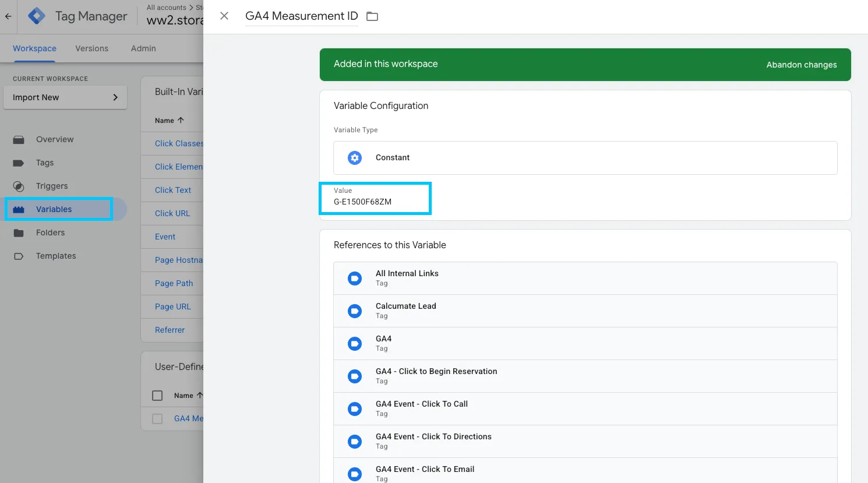The image size is (868, 483).
Task: Go back using the arrow icon
Action: pos(8,16)
